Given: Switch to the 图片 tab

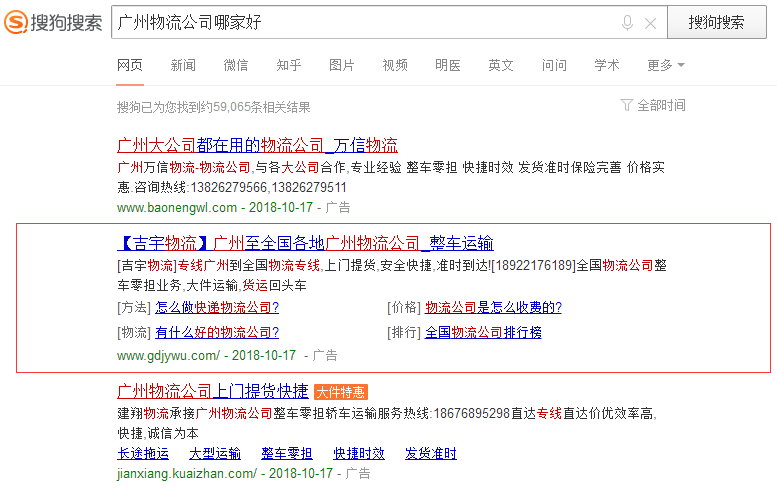Looking at the screenshot, I should [342, 65].
